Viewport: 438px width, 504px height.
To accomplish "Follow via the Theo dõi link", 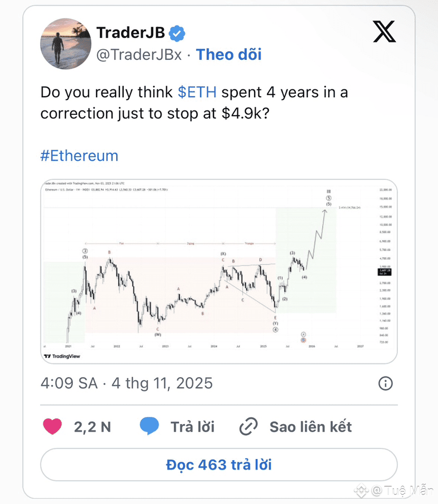I will 229,54.
